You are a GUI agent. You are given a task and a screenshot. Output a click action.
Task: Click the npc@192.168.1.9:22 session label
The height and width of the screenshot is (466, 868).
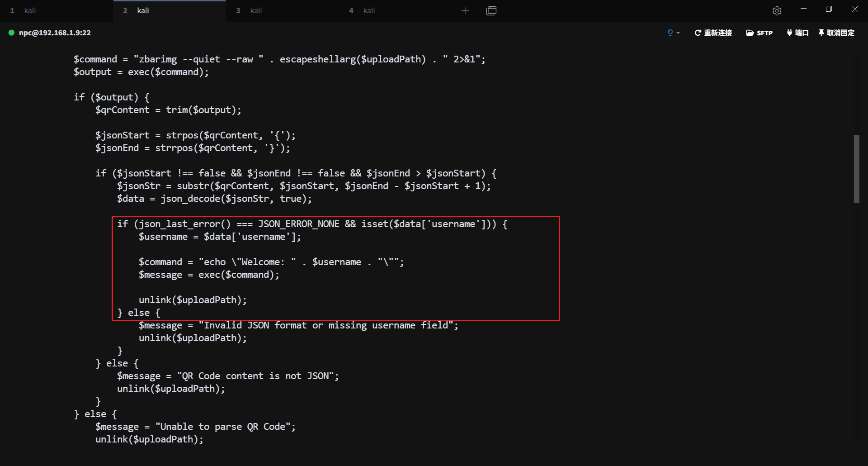(x=55, y=33)
